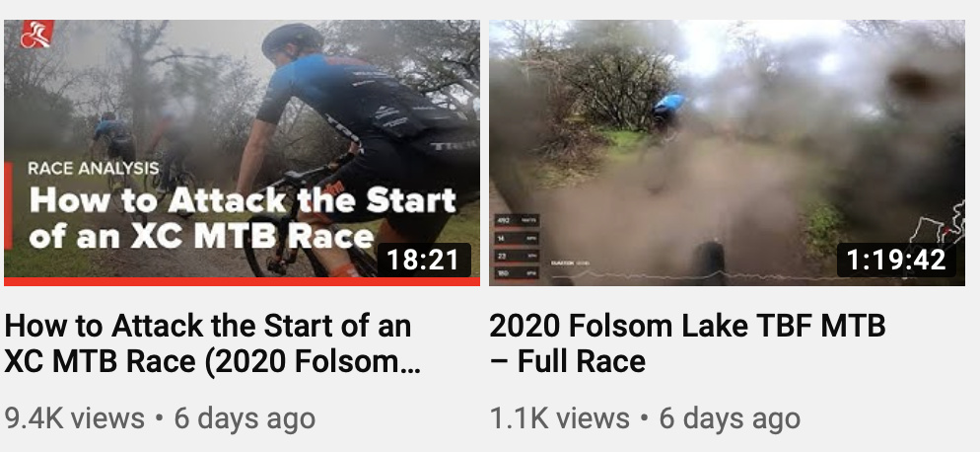Click the 18:21 duration badge

424,260
